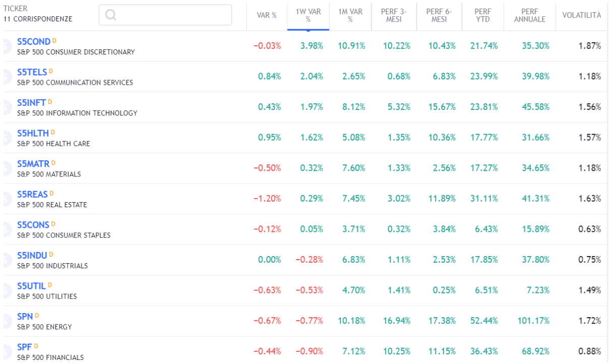Select S&P 500 CONSUMER STAPLES description
The width and height of the screenshot is (610, 364).
[x=64, y=235]
